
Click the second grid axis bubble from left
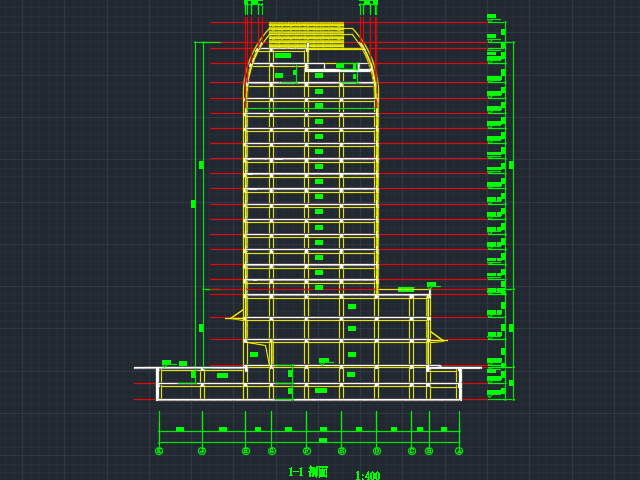pyautogui.click(x=202, y=451)
